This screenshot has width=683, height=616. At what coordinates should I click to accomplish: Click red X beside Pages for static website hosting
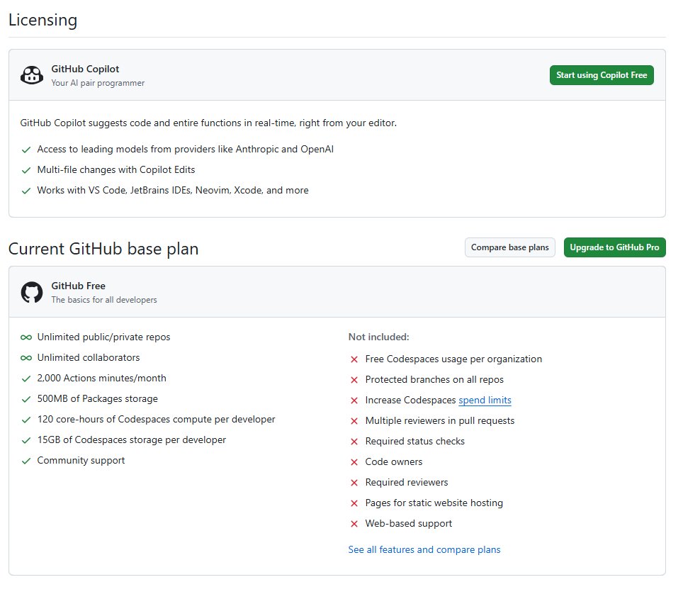click(x=354, y=503)
